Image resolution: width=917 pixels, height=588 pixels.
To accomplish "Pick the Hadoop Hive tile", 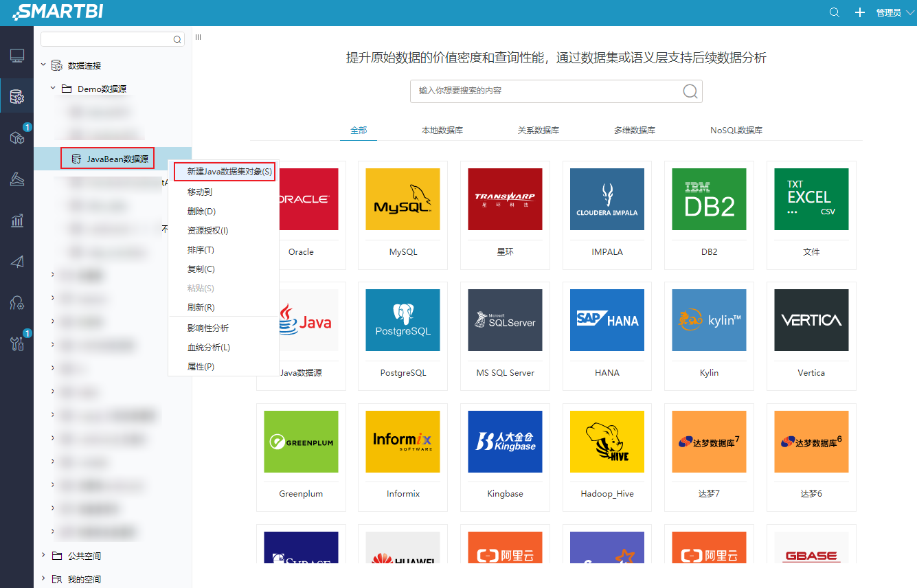I will 607,457.
